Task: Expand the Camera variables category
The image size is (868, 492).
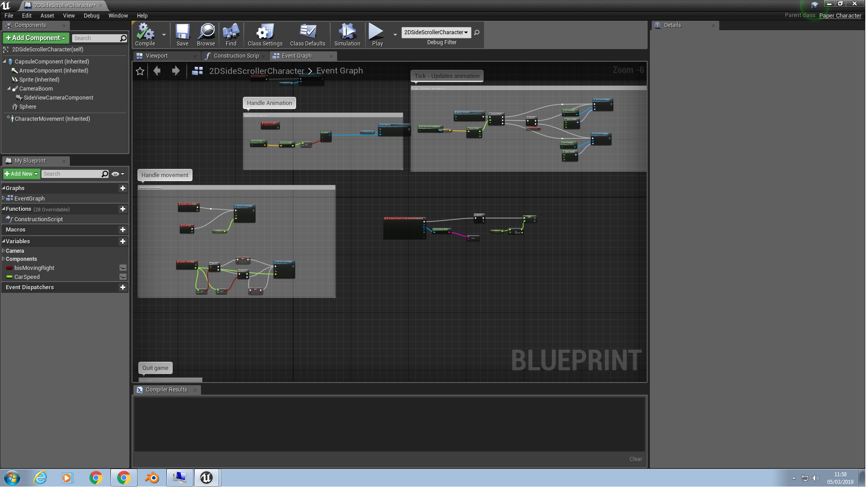Action: (x=4, y=251)
